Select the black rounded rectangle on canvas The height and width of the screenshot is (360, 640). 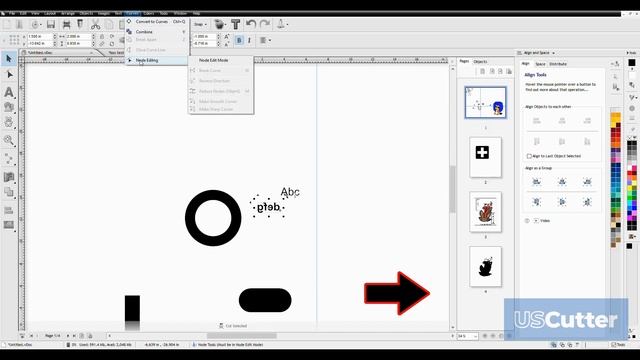[265, 300]
